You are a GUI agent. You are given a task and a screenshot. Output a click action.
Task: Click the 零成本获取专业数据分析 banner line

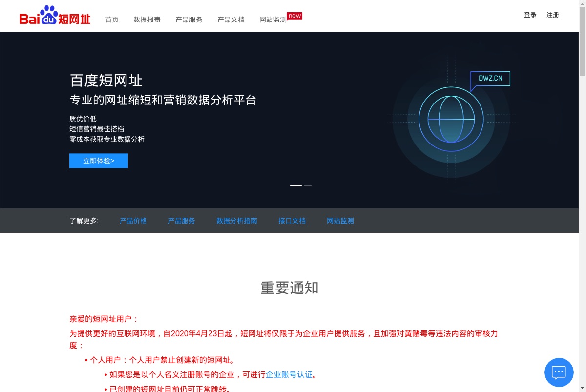click(107, 139)
